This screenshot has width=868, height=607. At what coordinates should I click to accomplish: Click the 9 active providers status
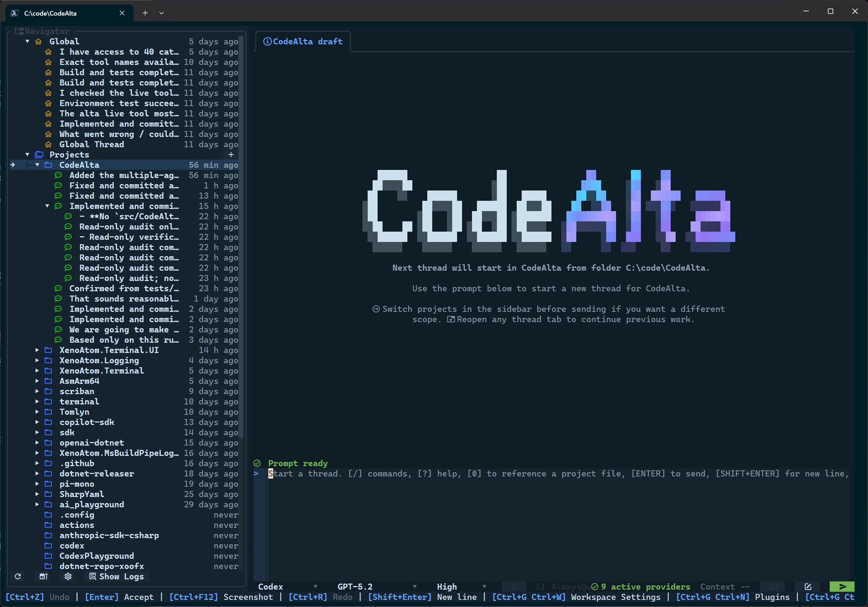click(641, 586)
